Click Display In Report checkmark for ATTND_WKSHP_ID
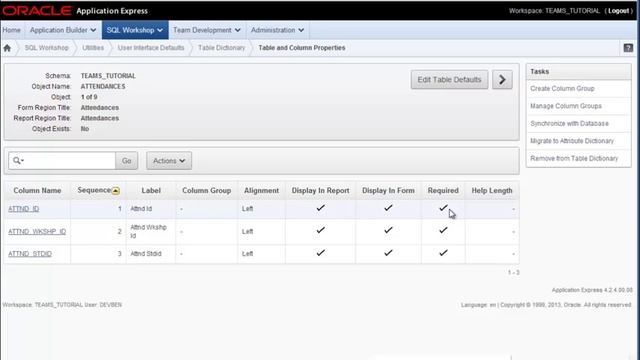Image resolution: width=640 pixels, height=360 pixels. [320, 231]
